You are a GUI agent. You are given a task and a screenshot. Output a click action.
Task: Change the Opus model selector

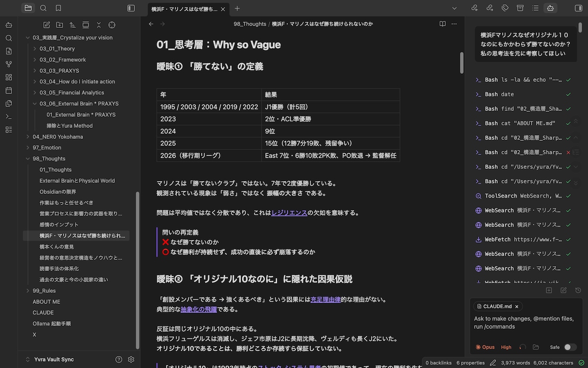(485, 347)
